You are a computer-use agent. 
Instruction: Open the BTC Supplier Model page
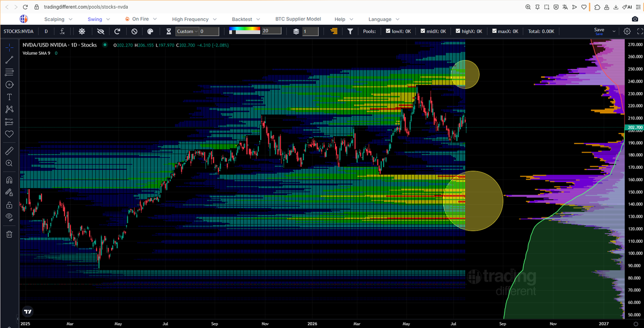point(298,19)
